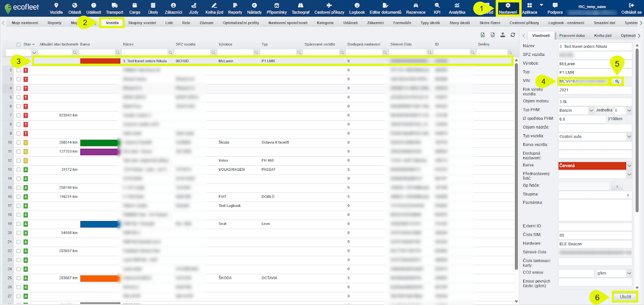Screen dimensions: 644x305
Task: Check the checkbox for row 10
Action: point(19,143)
